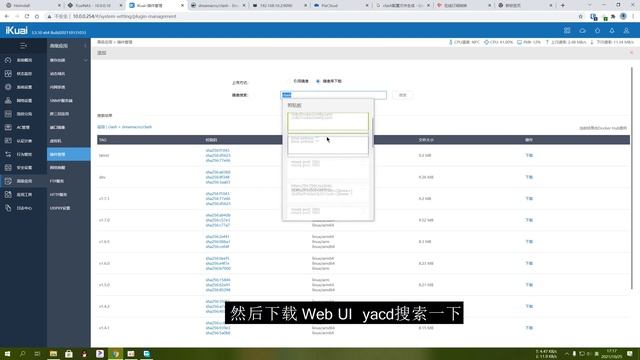
Task: Select the mirror-library download radio option
Action: click(318, 81)
